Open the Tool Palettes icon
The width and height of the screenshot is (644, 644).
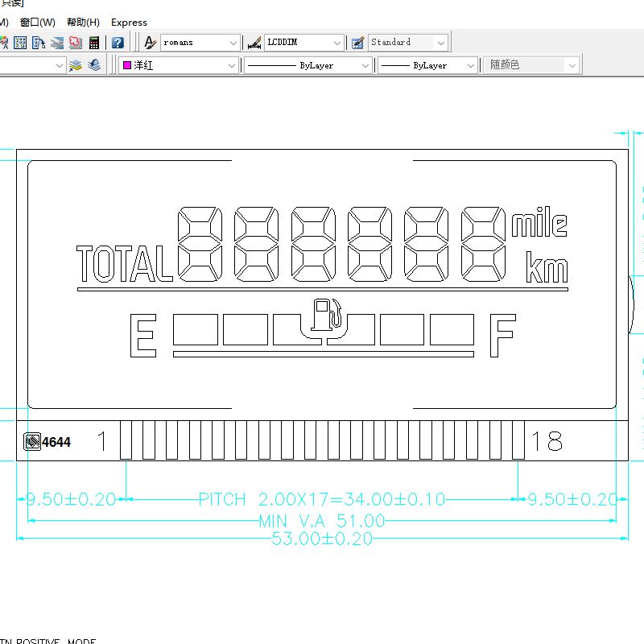click(x=39, y=43)
